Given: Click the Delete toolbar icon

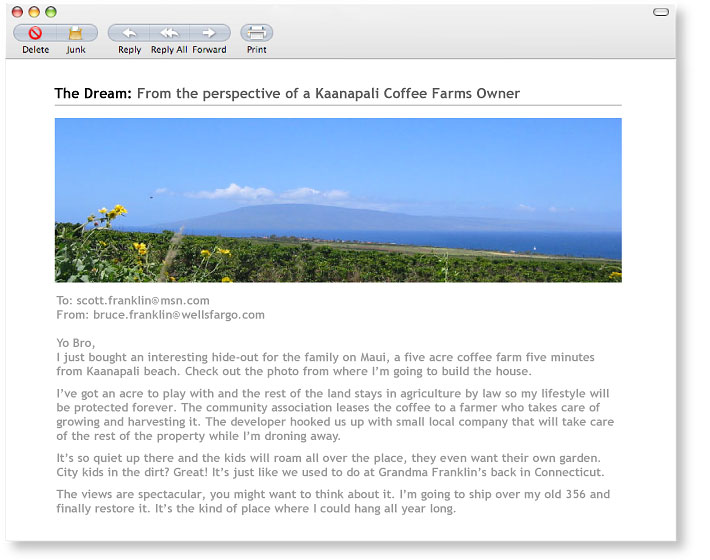Looking at the screenshot, I should click(35, 33).
